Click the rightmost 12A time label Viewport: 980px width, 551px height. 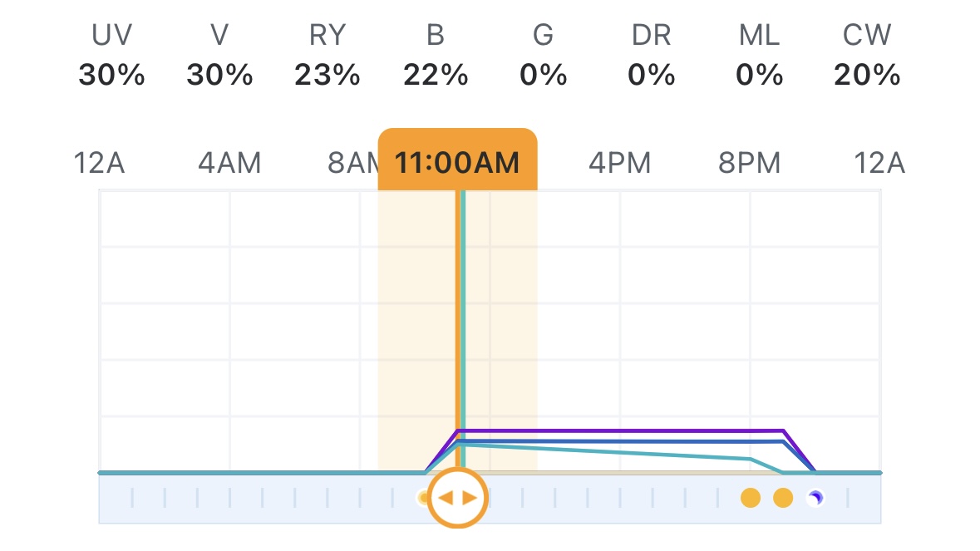pyautogui.click(x=880, y=163)
